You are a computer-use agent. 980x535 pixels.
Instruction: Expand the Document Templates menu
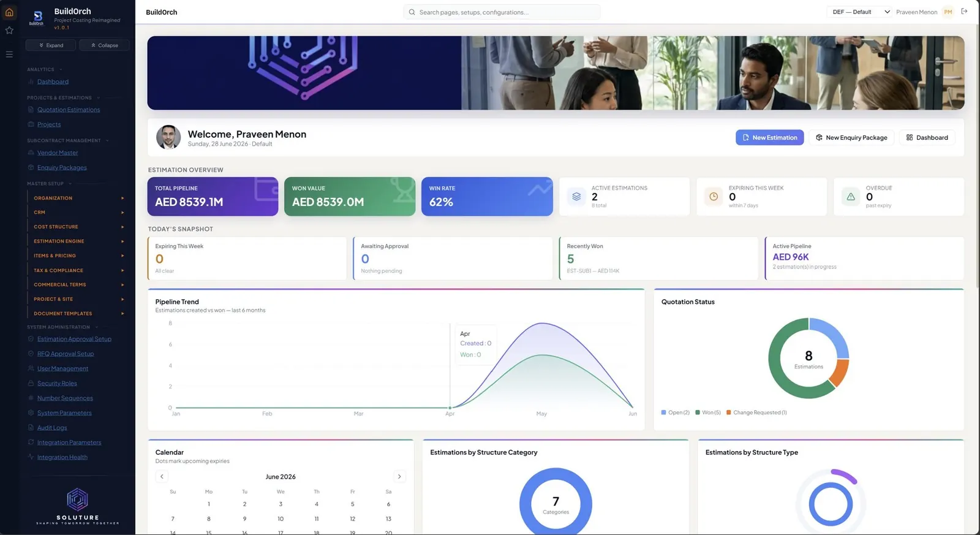click(78, 313)
